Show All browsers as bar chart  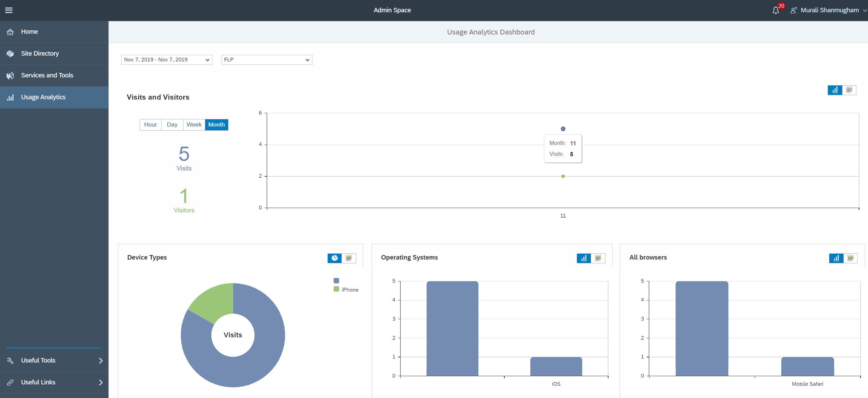pos(836,258)
